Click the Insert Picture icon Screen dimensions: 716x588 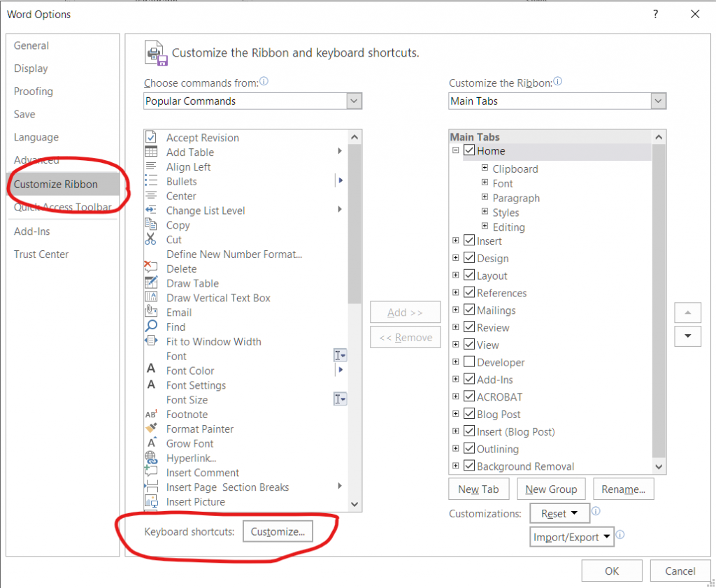coord(152,501)
